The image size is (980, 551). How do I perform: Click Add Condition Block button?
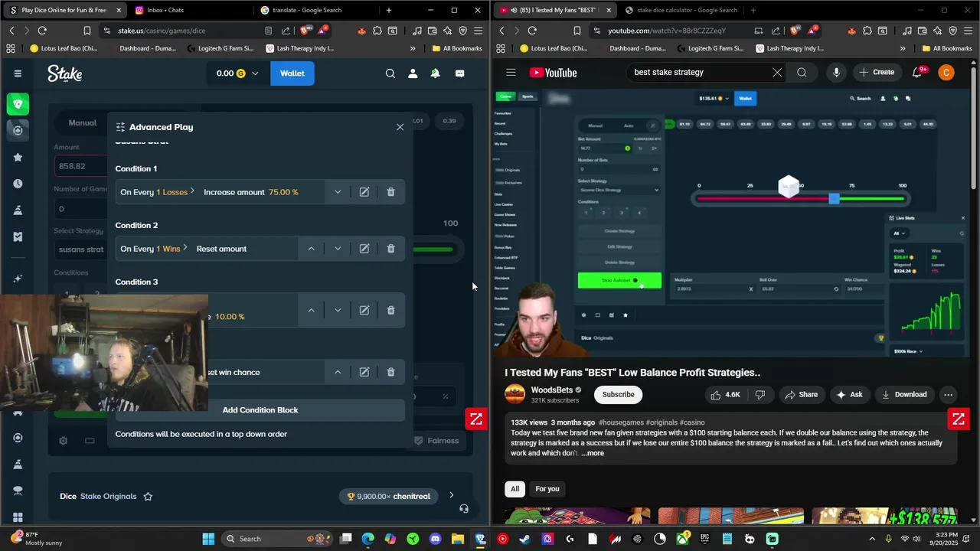[260, 410]
